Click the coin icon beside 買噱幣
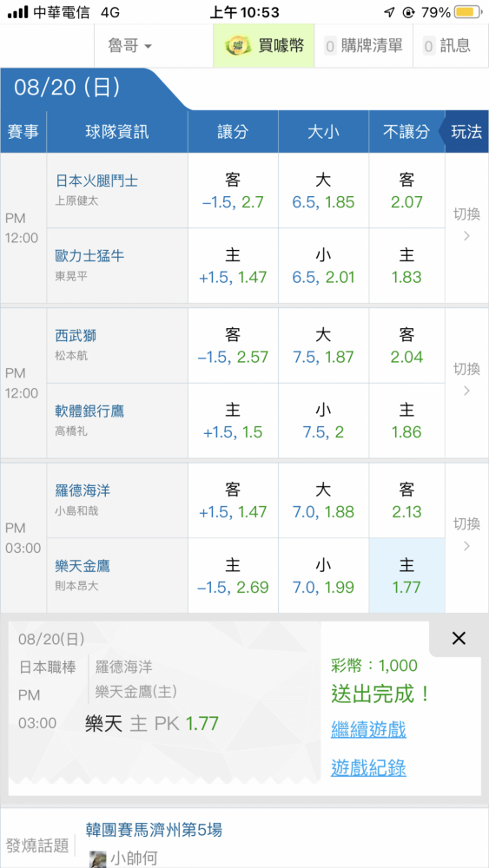 [x=238, y=45]
